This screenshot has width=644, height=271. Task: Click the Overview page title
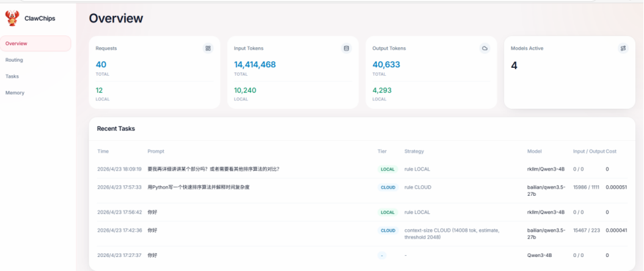click(116, 18)
